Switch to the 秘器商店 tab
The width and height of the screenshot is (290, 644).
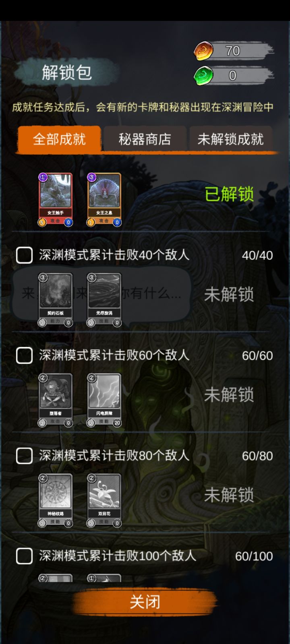coord(145,139)
